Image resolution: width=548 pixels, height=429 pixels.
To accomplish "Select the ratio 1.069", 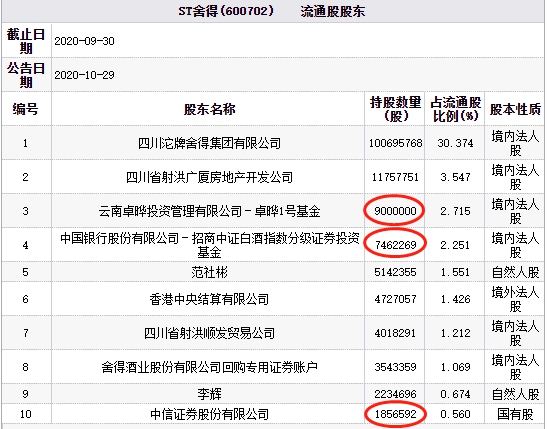I will pyautogui.click(x=455, y=367).
